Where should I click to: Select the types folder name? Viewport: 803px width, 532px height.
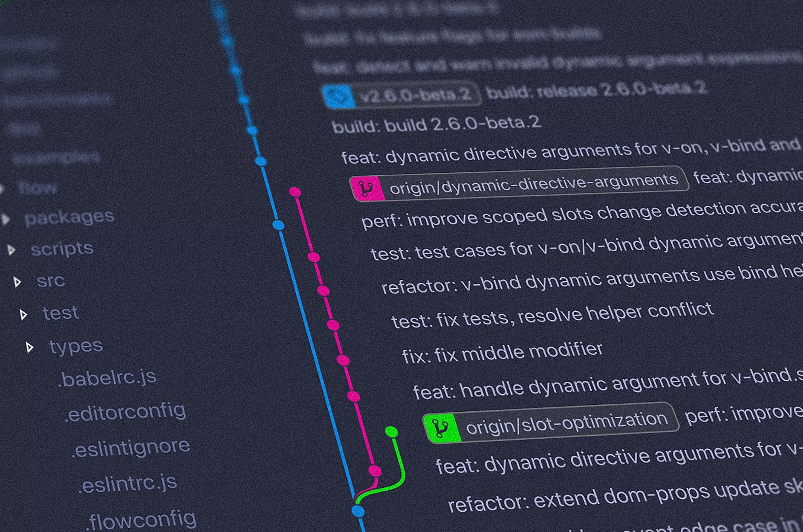[76, 346]
